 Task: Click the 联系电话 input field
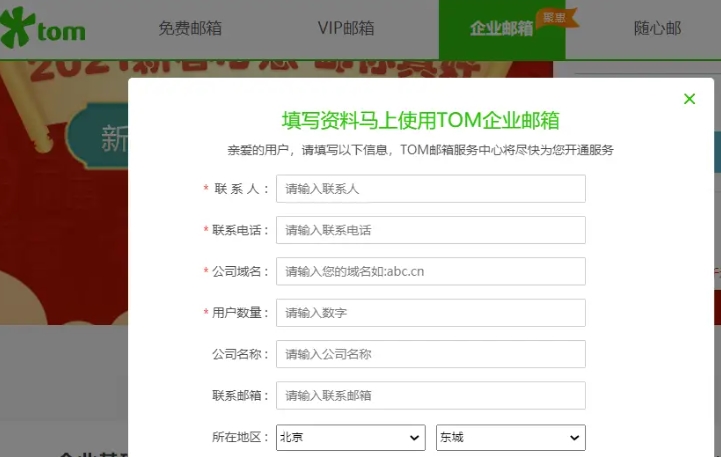pos(430,230)
